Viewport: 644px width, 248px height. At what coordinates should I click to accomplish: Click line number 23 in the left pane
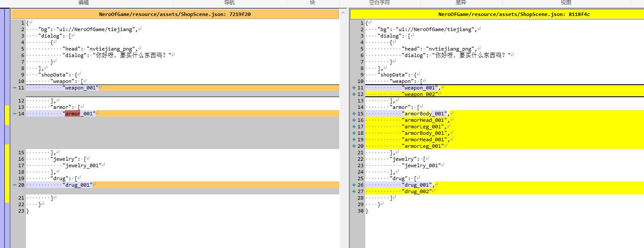tap(21, 211)
